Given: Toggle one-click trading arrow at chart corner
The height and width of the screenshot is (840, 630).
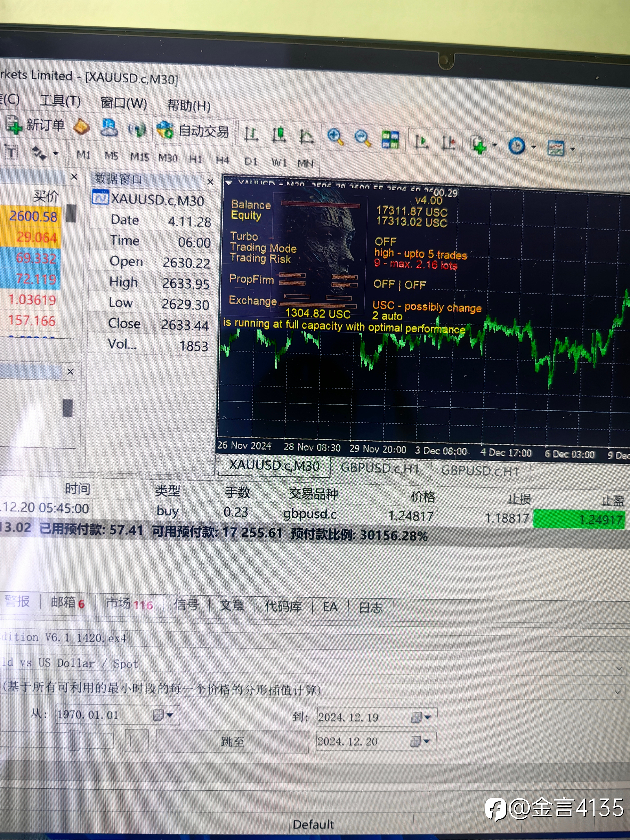Looking at the screenshot, I should coord(229,183).
